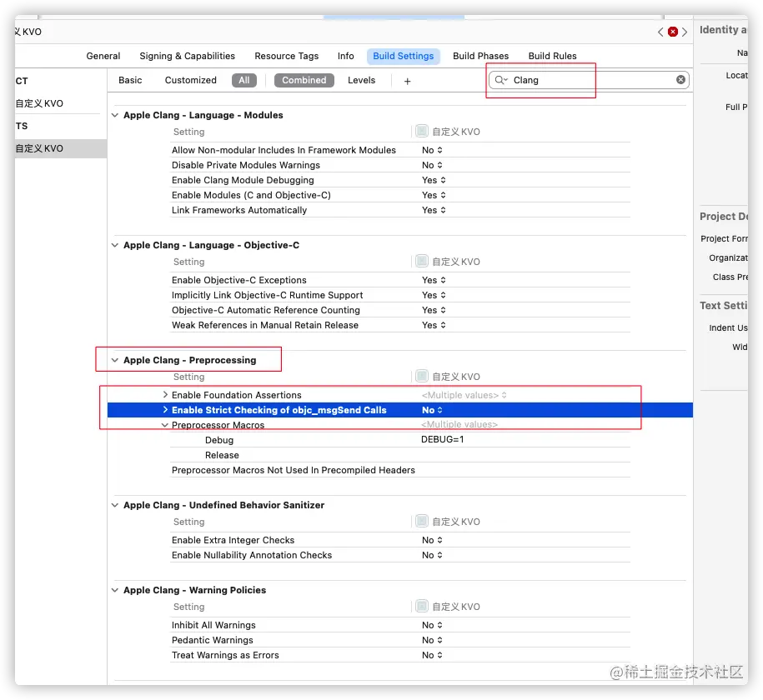Select Levels view mode
This screenshot has width=763, height=700.
pyautogui.click(x=362, y=80)
